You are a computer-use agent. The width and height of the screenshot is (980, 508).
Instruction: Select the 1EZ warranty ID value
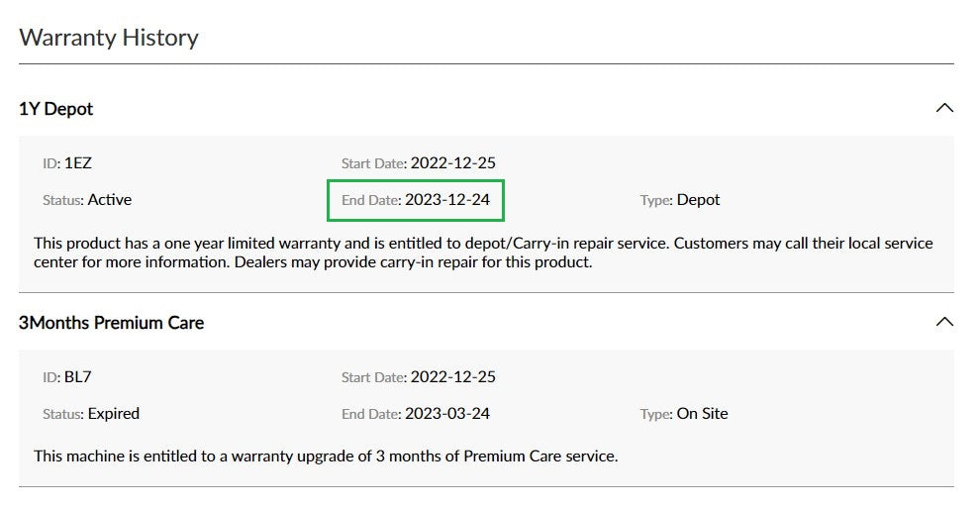click(x=78, y=163)
